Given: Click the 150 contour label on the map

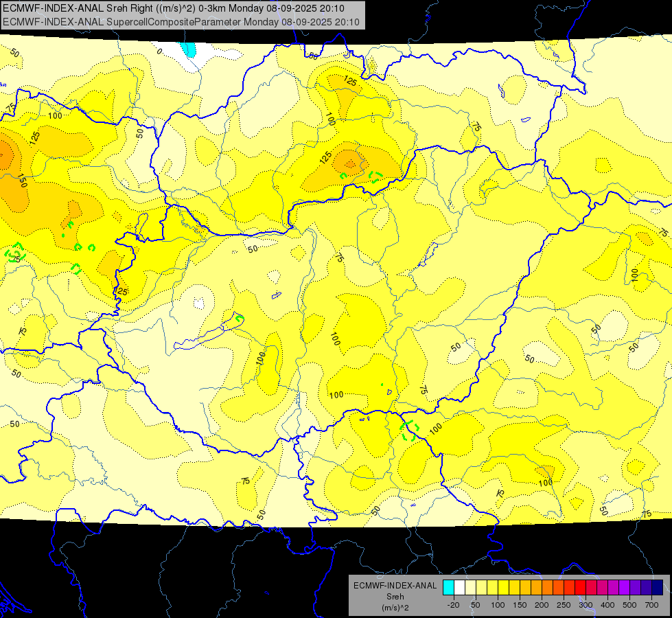Looking at the screenshot, I should 22,181.
